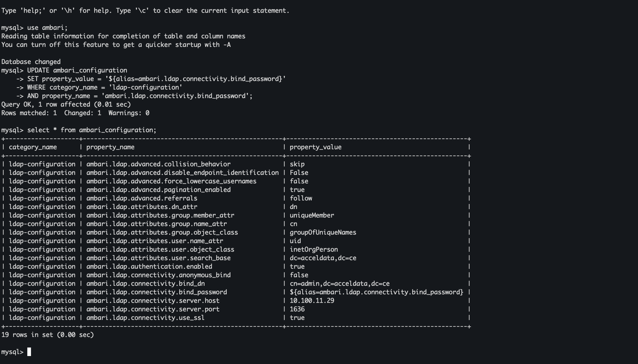This screenshot has height=364, width=638.
Task: Click the bind_dn value cn=admin,dc=acceldata,dc=ce
Action: (x=339, y=284)
